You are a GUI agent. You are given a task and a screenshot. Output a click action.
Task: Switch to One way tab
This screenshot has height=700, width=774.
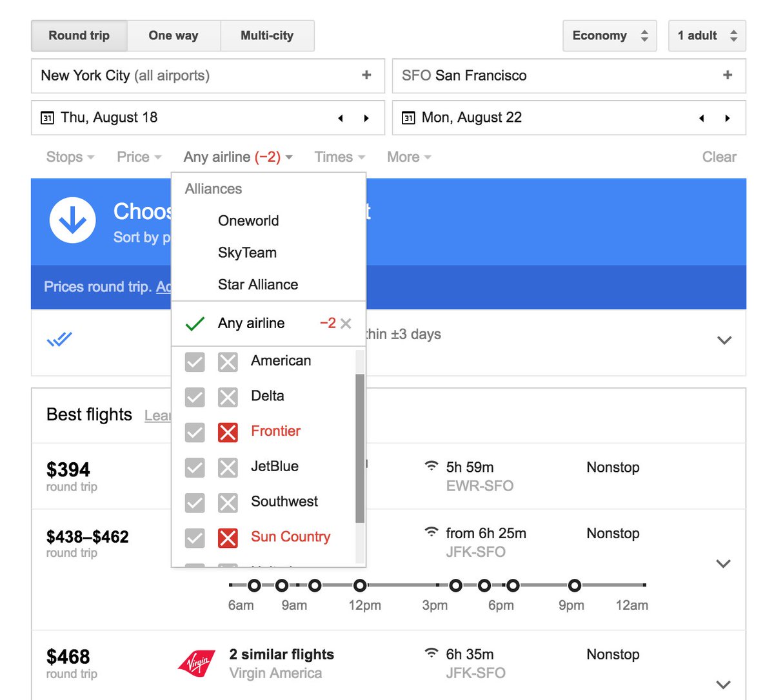(174, 35)
